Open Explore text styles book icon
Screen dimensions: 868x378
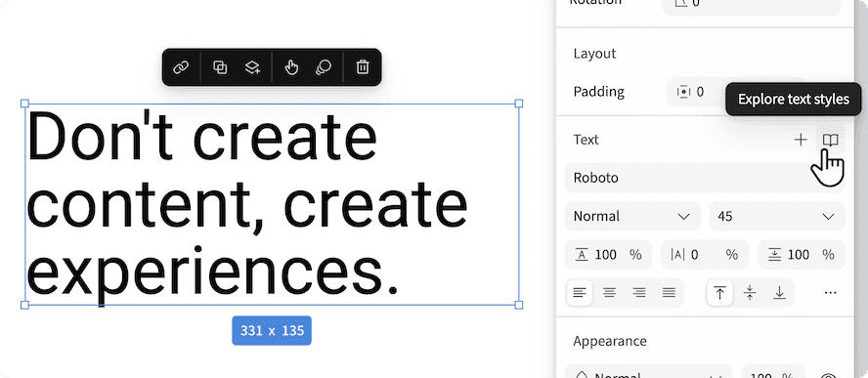[x=830, y=140]
